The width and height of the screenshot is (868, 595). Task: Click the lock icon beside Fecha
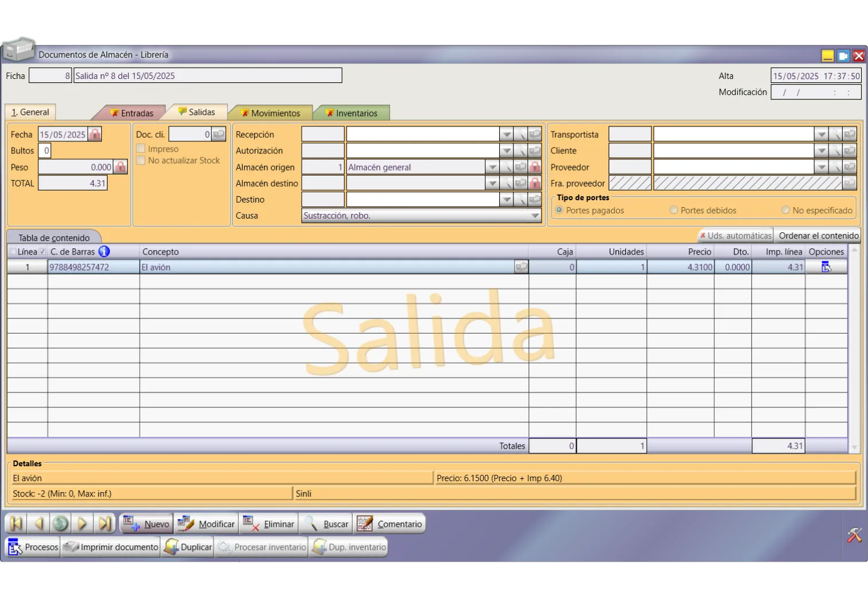95,134
